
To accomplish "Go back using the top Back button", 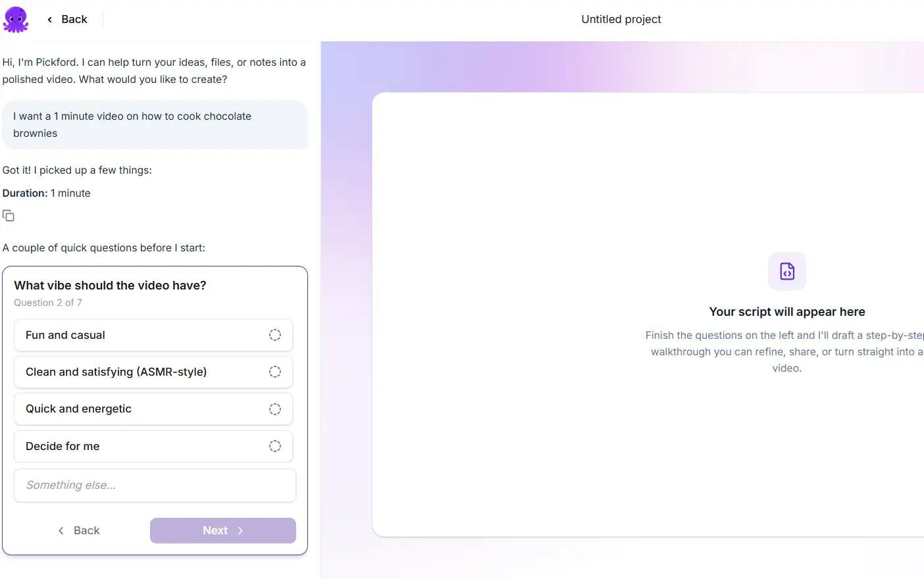I will click(67, 19).
